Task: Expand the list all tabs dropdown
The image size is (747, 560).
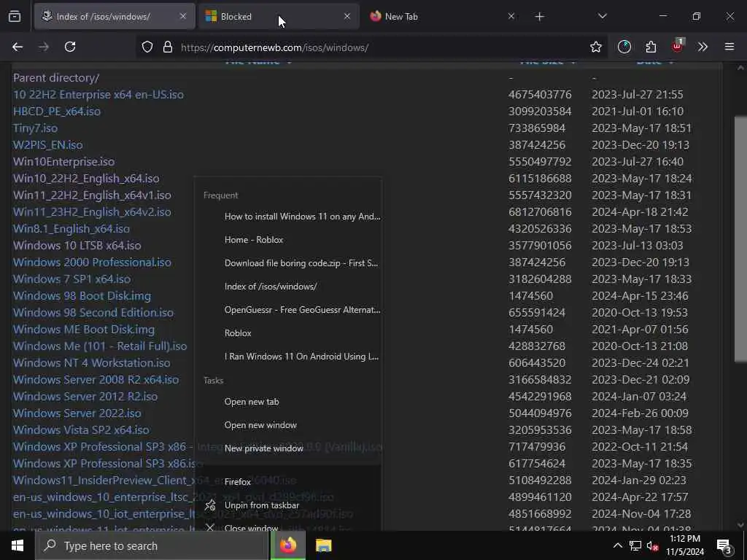Action: [x=602, y=16]
